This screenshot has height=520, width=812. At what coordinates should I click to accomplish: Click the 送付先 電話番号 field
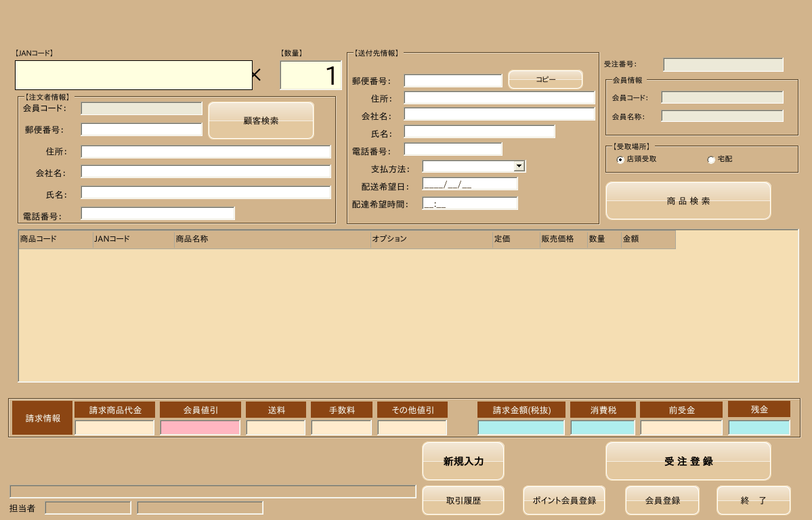coord(453,149)
